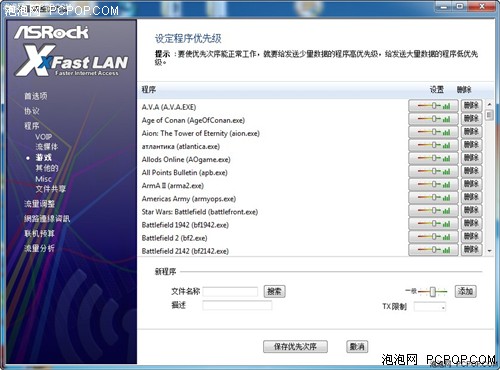Click the 搜索 button for new program
Screen dimensions: 500x370
[274, 292]
